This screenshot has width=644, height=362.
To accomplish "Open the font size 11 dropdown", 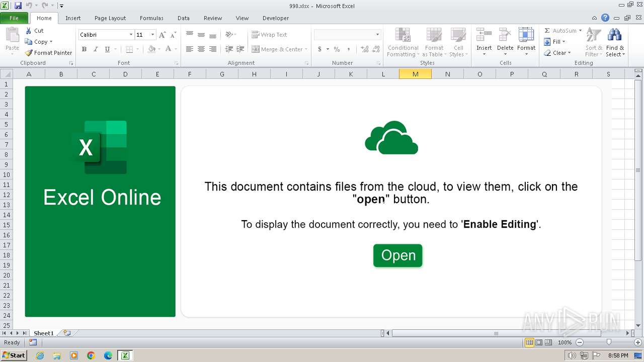I will (x=153, y=35).
